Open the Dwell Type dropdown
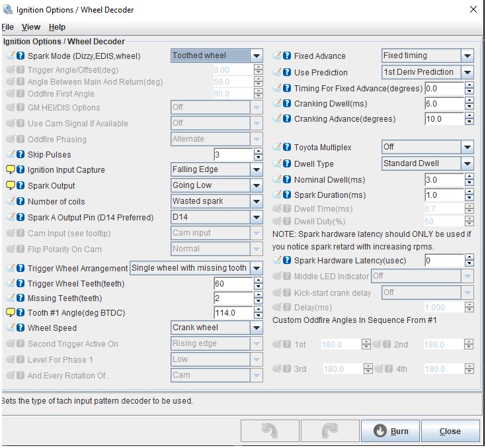 467,163
